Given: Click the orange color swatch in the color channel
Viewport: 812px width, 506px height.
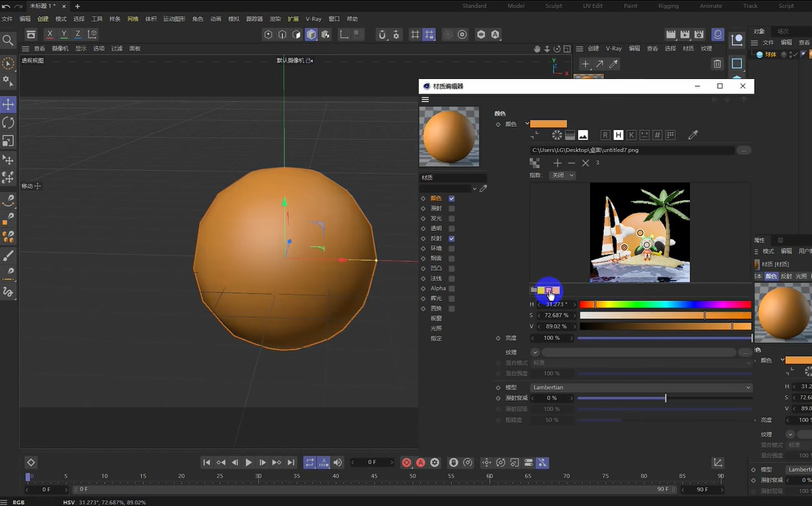Looking at the screenshot, I should 549,124.
